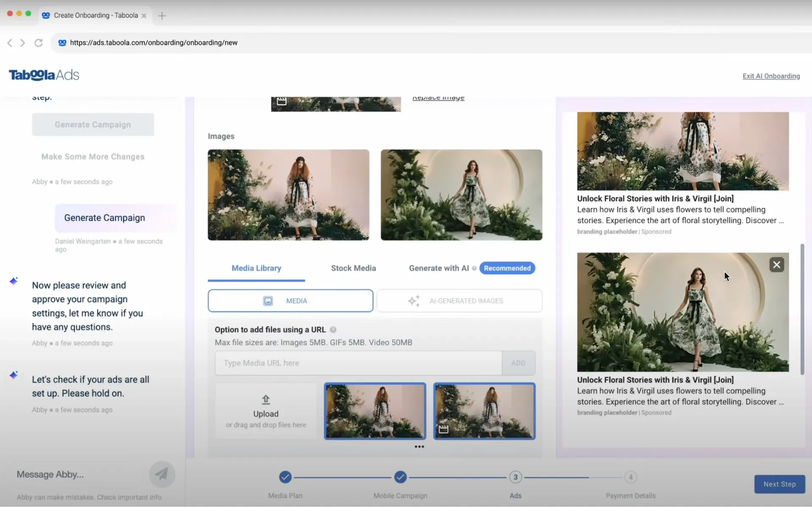Select the MEDIA source option
The width and height of the screenshot is (812, 508).
pos(290,301)
